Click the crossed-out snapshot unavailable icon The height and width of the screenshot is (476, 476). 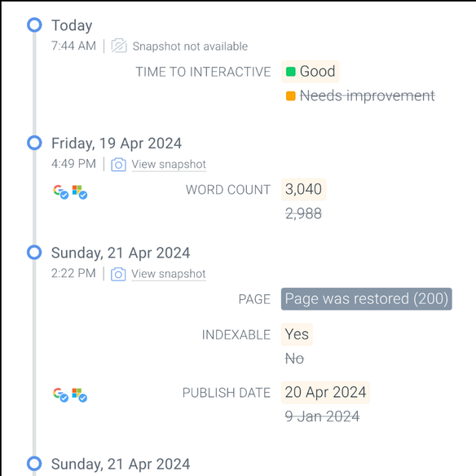point(119,46)
